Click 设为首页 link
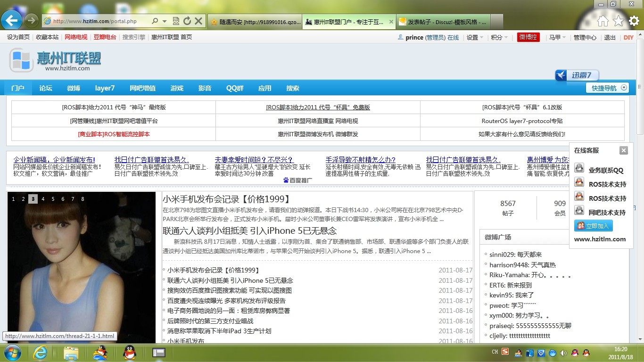The height and width of the screenshot is (362, 644). pos(18,37)
